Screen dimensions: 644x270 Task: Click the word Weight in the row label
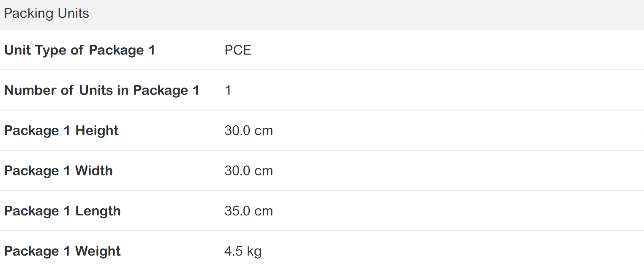click(98, 251)
